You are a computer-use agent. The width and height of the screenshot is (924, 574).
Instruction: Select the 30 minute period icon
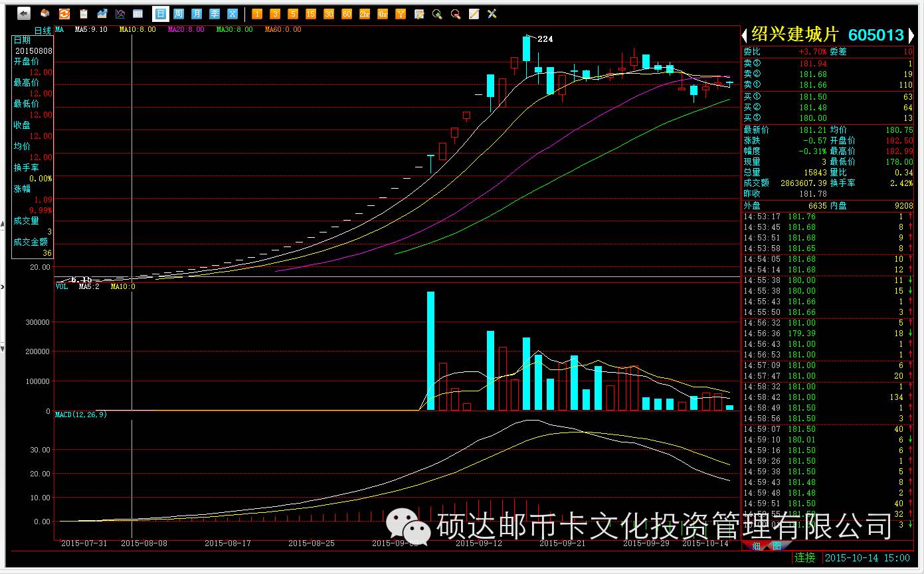click(329, 13)
